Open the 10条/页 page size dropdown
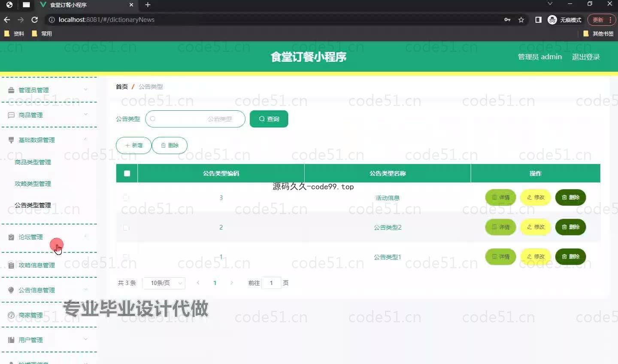The image size is (618, 364). tap(164, 283)
